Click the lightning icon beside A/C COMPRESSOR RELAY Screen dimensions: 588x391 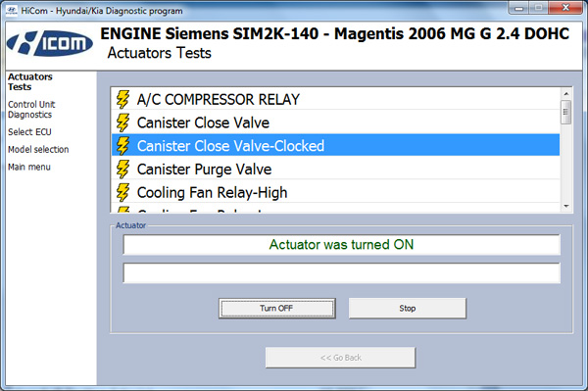click(x=122, y=99)
